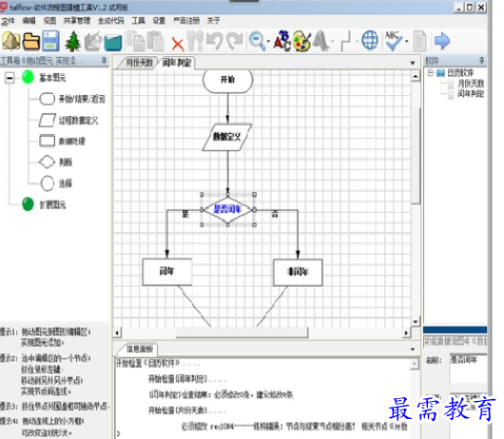Click the grey document page icon
The width and height of the screenshot is (504, 439).
[x=419, y=41]
